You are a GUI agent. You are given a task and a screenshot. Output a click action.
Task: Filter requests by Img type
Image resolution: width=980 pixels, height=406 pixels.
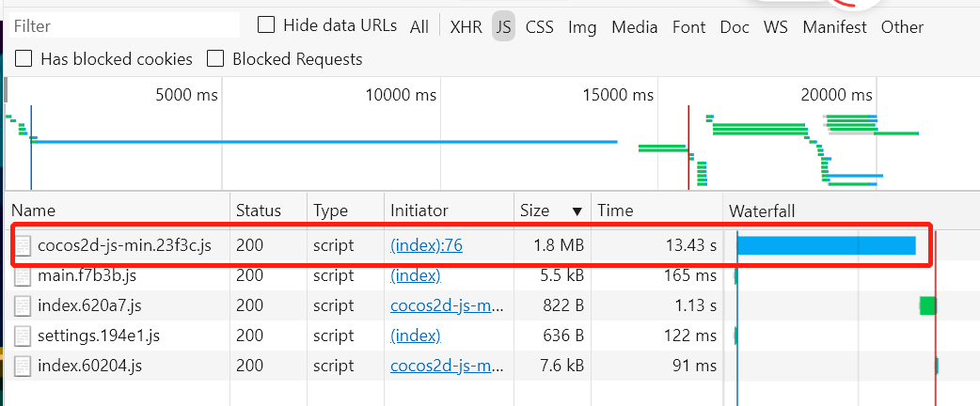coord(582,27)
